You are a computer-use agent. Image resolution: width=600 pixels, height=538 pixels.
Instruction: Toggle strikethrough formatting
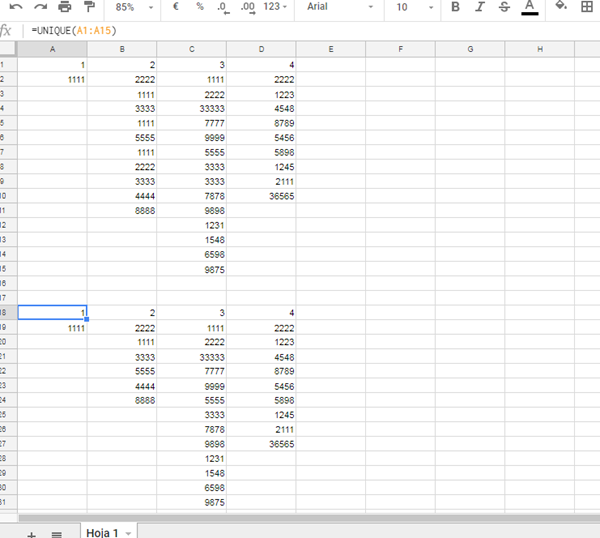[504, 7]
